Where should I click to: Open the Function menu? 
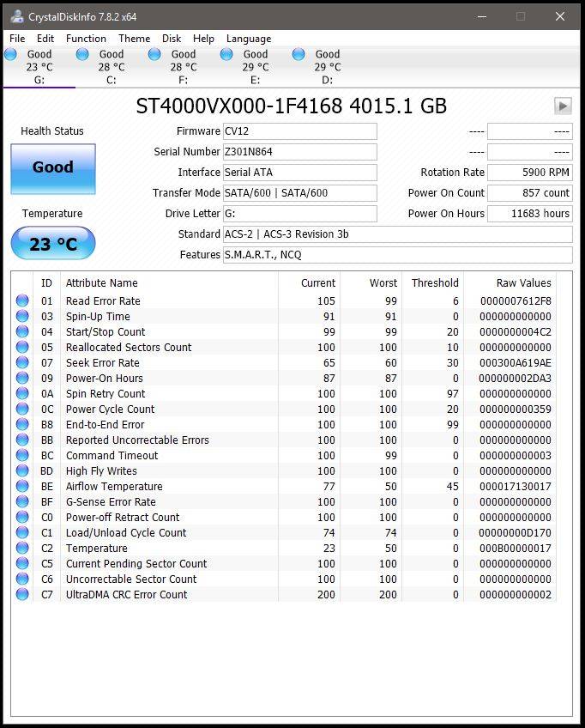86,39
